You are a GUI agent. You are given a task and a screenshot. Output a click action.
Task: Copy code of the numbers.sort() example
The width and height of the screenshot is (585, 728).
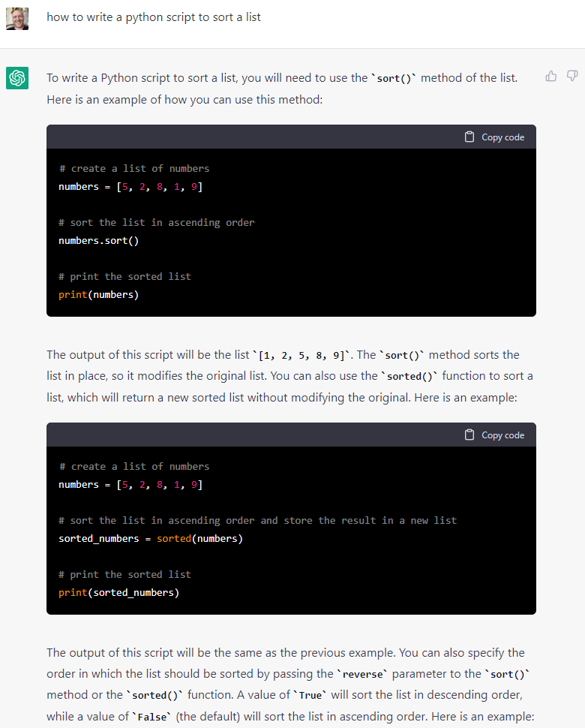click(494, 137)
